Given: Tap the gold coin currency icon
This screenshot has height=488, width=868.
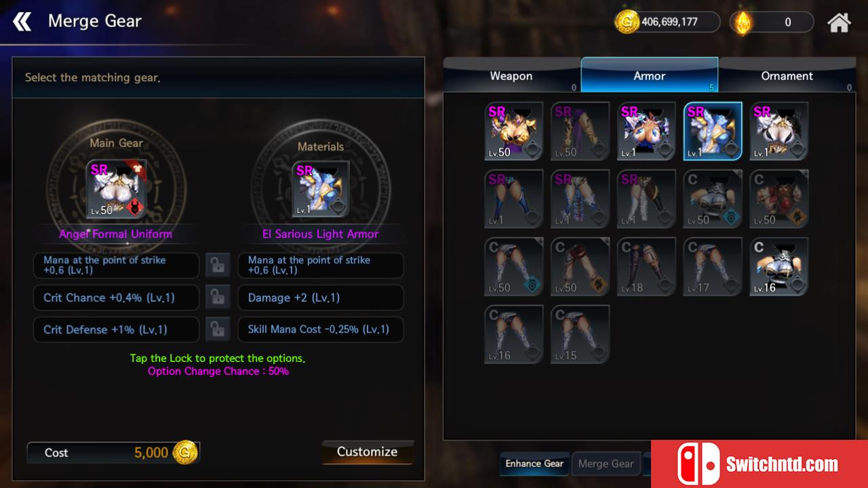Looking at the screenshot, I should coord(627,22).
